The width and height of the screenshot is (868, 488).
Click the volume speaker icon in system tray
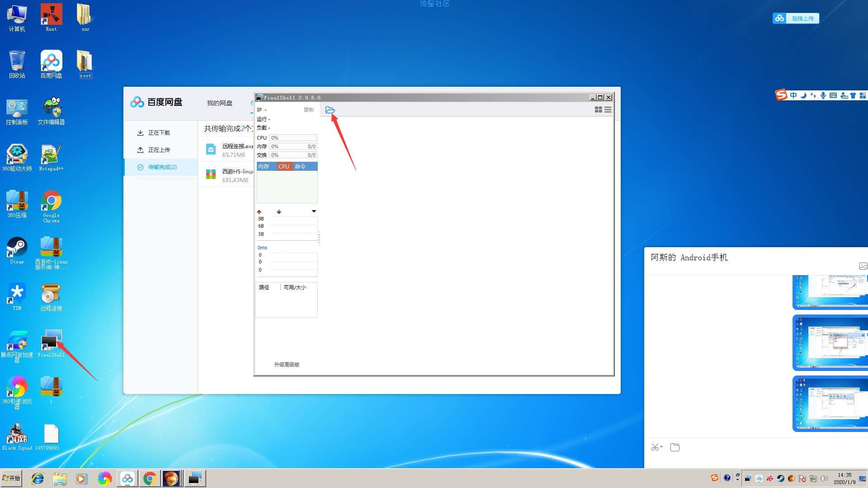824,479
